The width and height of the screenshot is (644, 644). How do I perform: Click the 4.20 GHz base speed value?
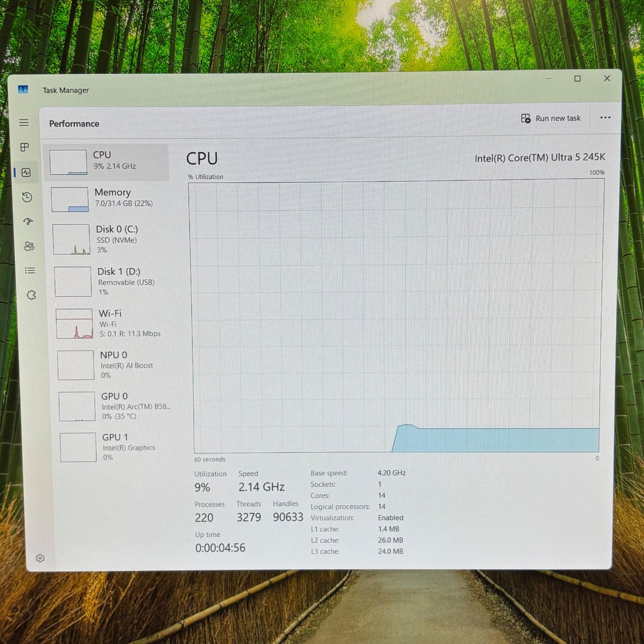tap(392, 473)
